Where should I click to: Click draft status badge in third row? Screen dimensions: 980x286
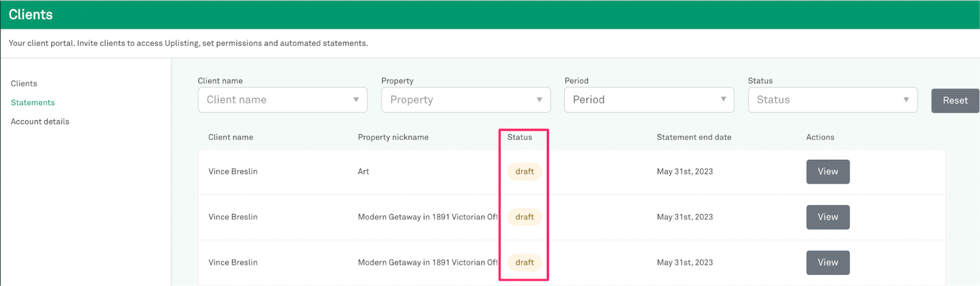pos(524,262)
